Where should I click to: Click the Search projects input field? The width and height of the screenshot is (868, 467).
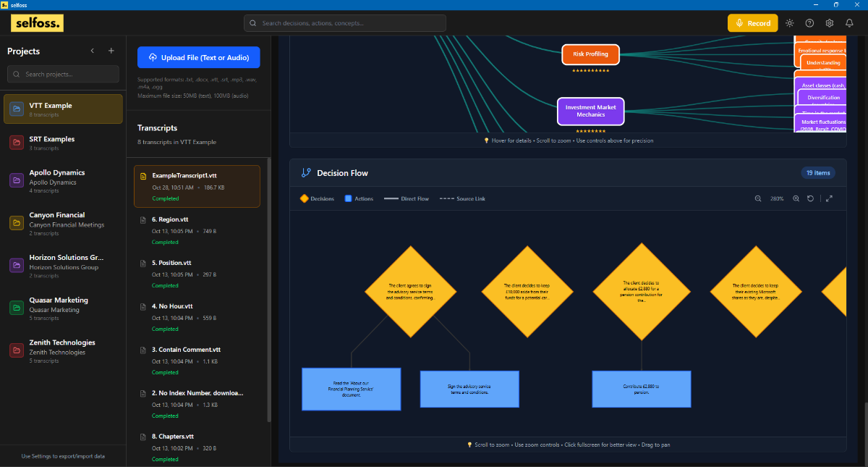tap(63, 74)
